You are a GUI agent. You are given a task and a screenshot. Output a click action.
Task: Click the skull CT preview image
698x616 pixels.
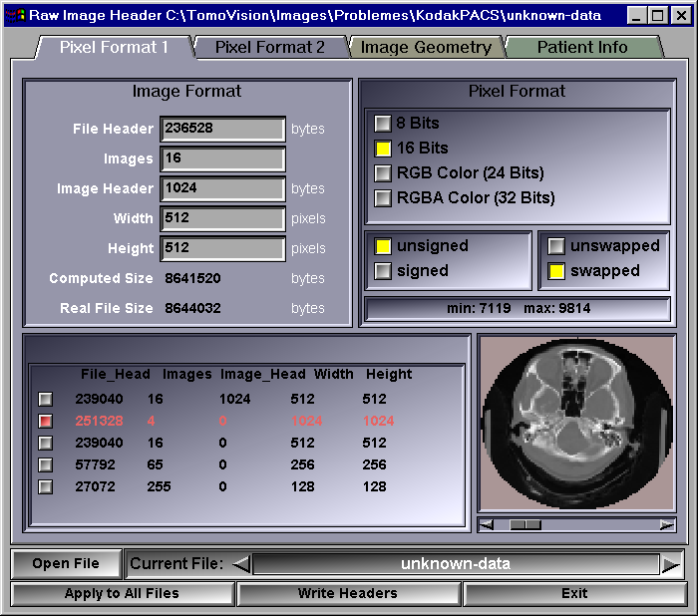pyautogui.click(x=577, y=424)
